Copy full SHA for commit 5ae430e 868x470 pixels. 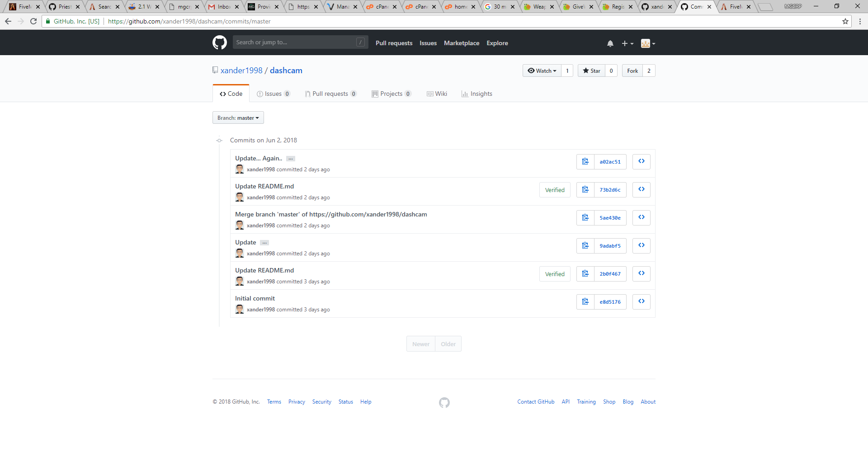(x=585, y=218)
